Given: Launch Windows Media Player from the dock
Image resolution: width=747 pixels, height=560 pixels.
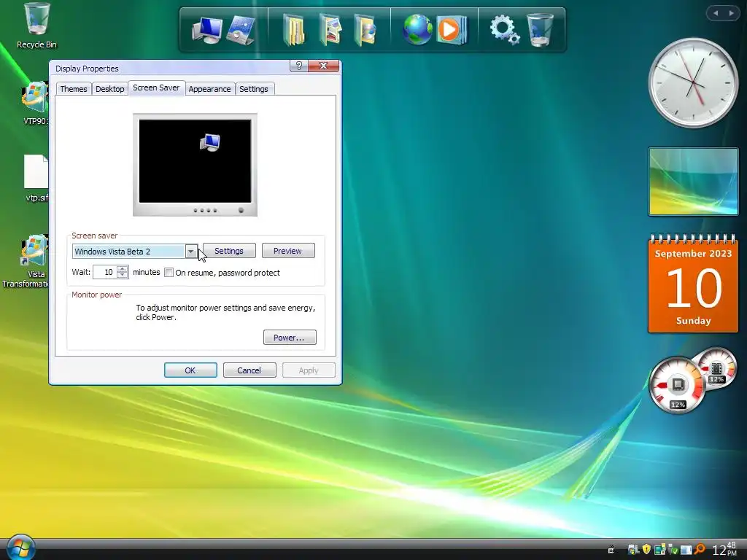Looking at the screenshot, I should (451, 29).
